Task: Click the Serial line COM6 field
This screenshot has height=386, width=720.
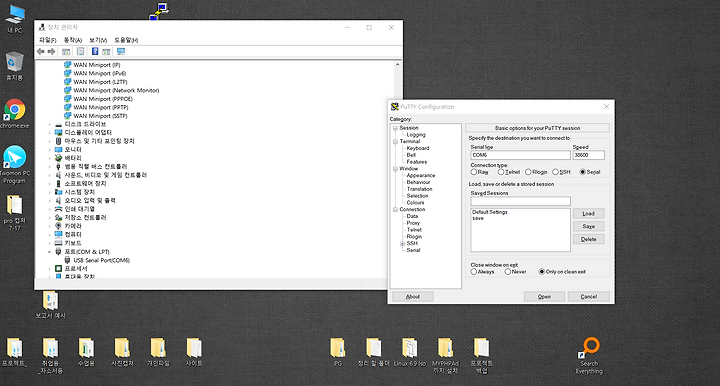Action: [x=520, y=155]
